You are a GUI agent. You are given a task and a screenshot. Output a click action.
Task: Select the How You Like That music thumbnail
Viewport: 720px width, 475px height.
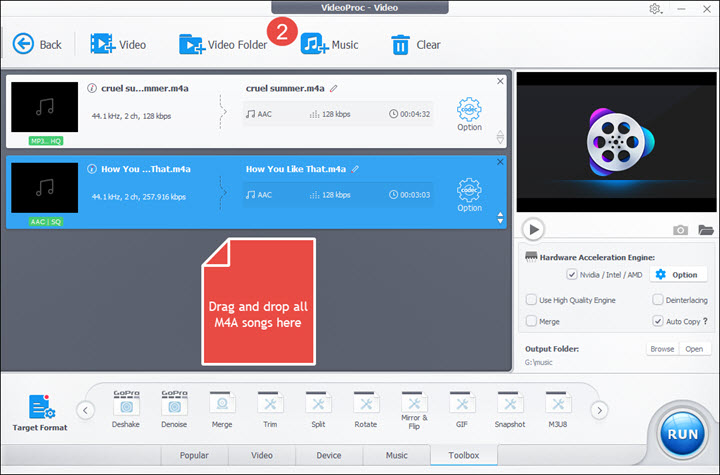point(45,188)
